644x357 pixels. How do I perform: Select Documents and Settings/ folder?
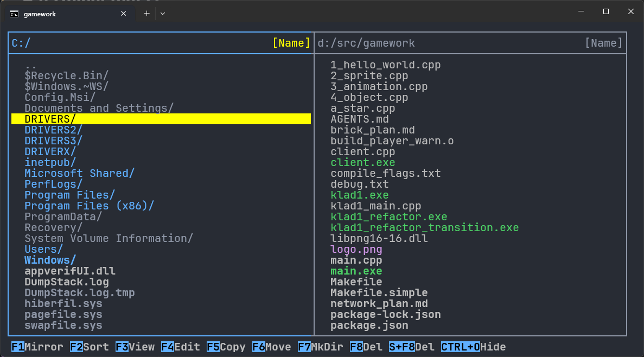[x=99, y=108]
